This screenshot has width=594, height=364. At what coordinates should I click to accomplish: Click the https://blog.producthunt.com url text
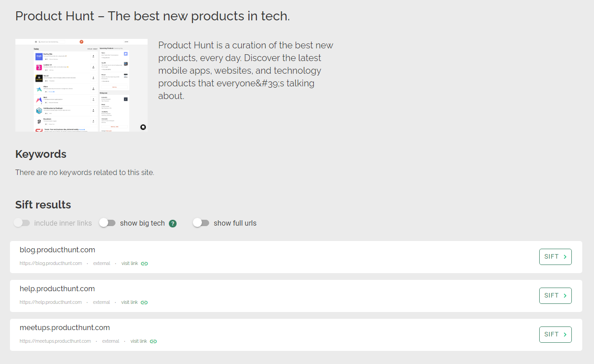[x=51, y=264]
